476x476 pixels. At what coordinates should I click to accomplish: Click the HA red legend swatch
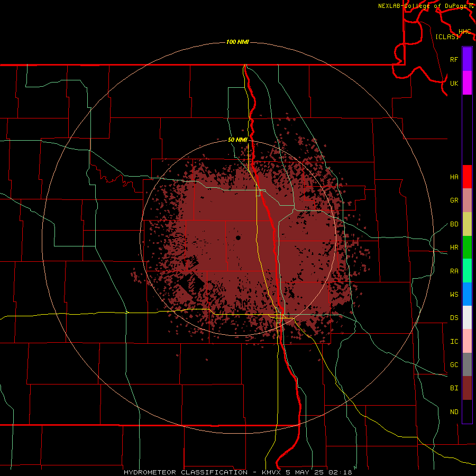[467, 177]
